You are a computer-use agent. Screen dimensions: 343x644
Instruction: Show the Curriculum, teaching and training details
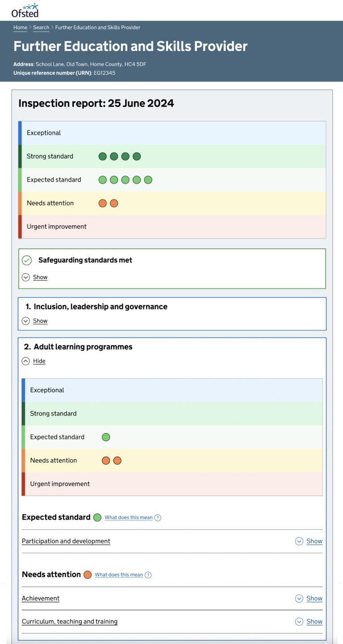pyautogui.click(x=314, y=621)
